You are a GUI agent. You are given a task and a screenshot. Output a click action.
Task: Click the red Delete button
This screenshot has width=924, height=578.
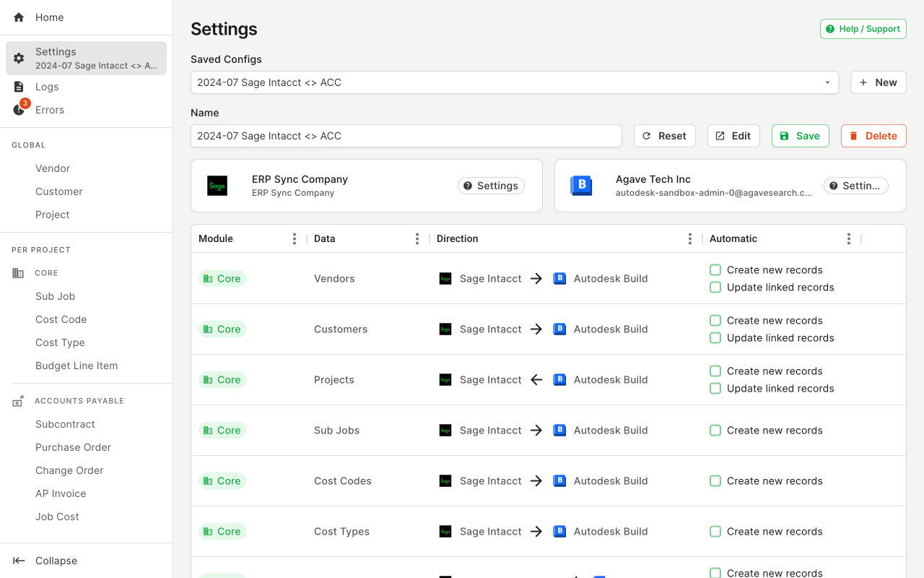[x=873, y=136]
